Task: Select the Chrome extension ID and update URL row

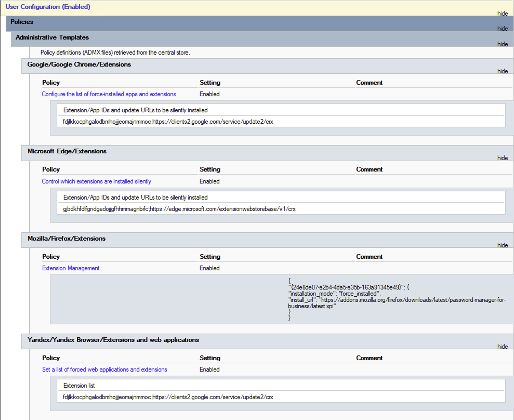Action: click(x=281, y=122)
